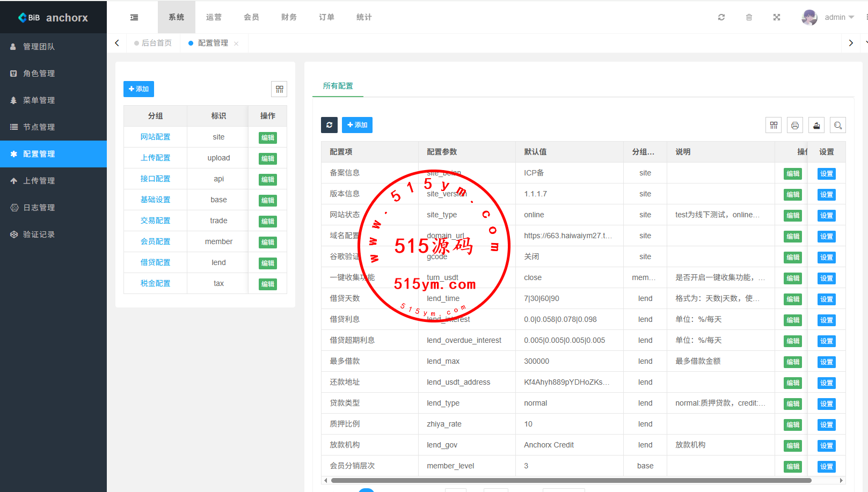
Task: Click the print icon above config table
Action: pos(794,125)
